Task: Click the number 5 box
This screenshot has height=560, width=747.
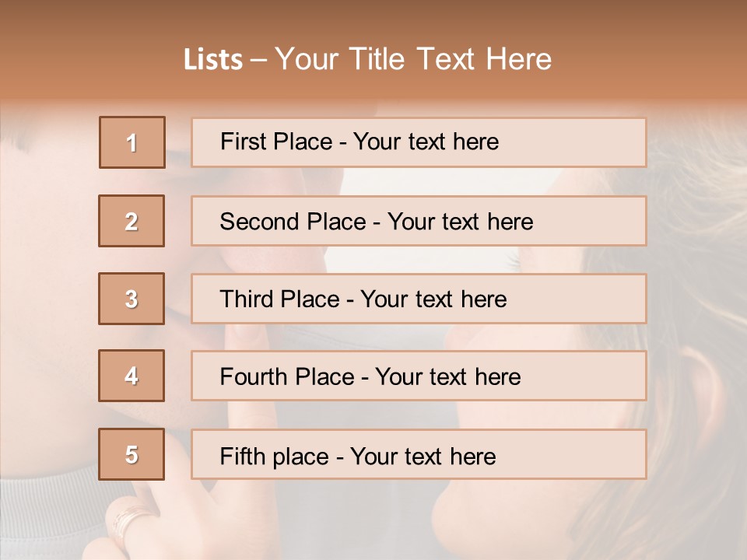Action: click(x=132, y=454)
